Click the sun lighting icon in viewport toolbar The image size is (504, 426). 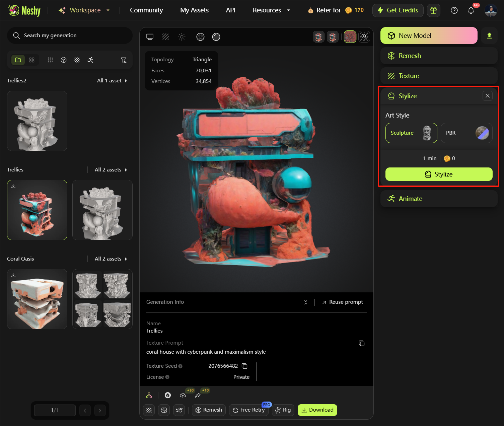click(182, 37)
